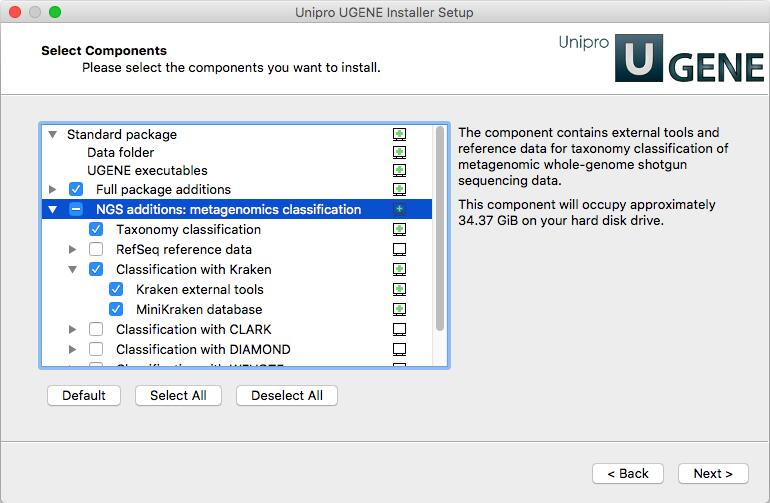Click the green zoom window button
770x503 pixels.
[55, 12]
